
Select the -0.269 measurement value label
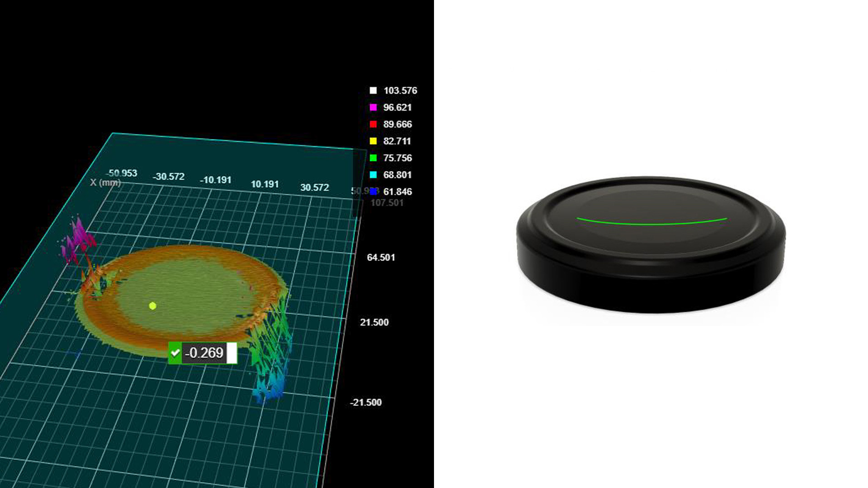coord(204,353)
